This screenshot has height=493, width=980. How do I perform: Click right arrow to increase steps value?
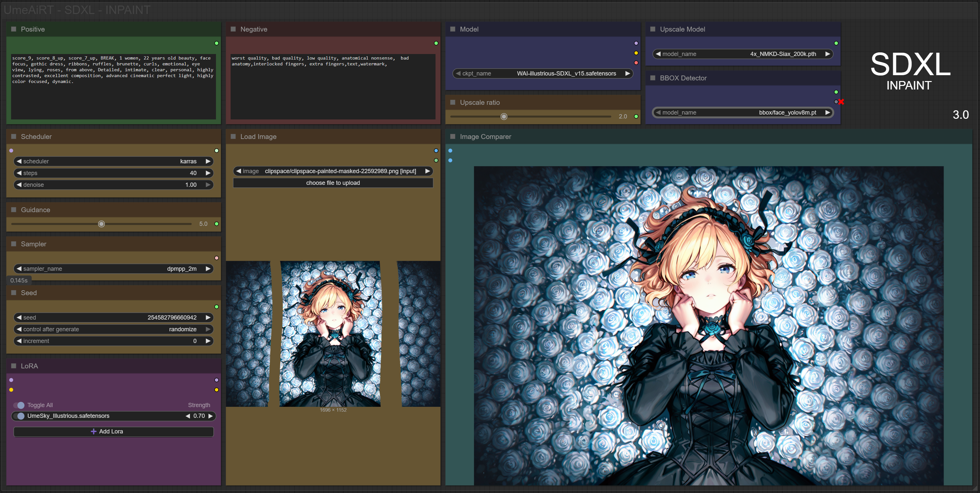208,173
